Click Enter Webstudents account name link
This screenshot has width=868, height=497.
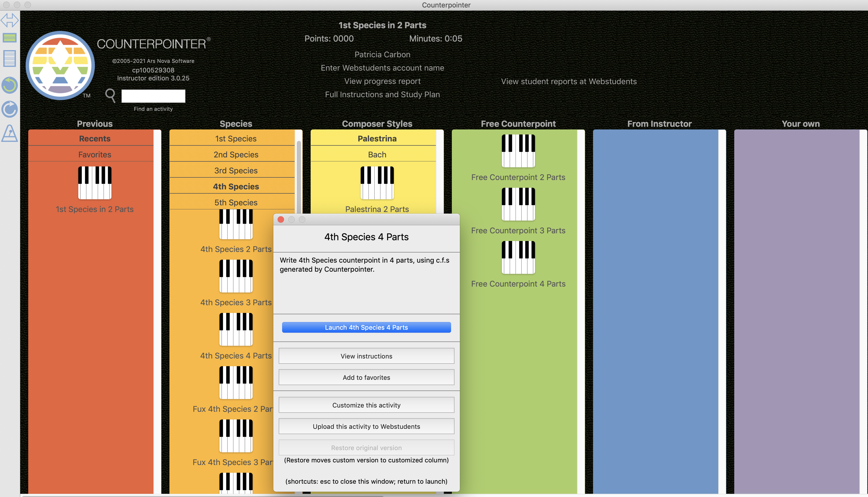[382, 68]
